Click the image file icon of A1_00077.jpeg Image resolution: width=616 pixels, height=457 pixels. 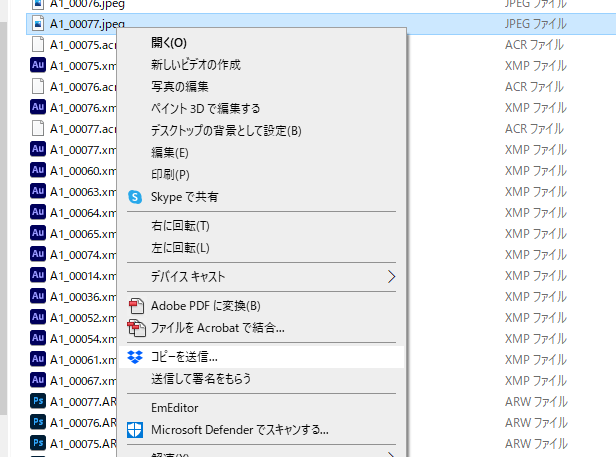click(x=39, y=23)
